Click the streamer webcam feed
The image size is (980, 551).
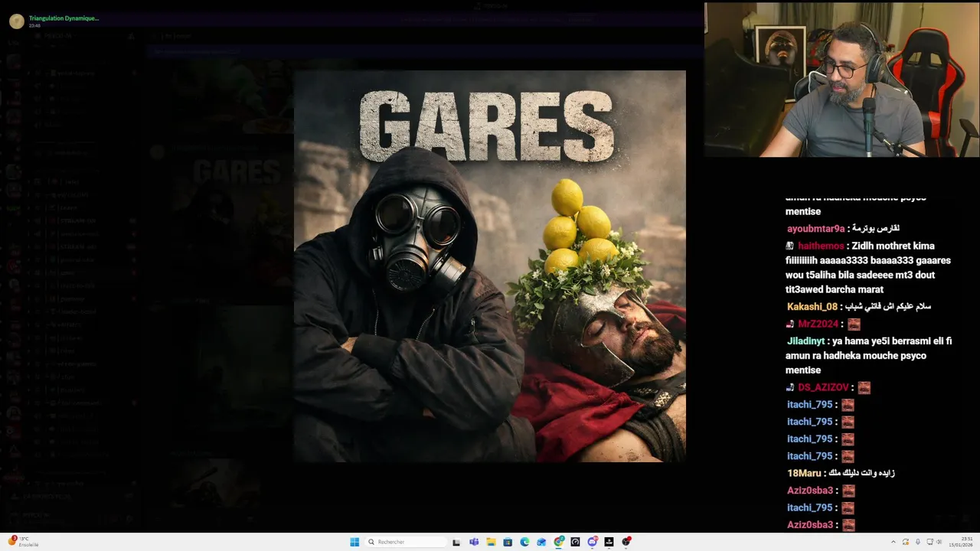click(x=841, y=80)
